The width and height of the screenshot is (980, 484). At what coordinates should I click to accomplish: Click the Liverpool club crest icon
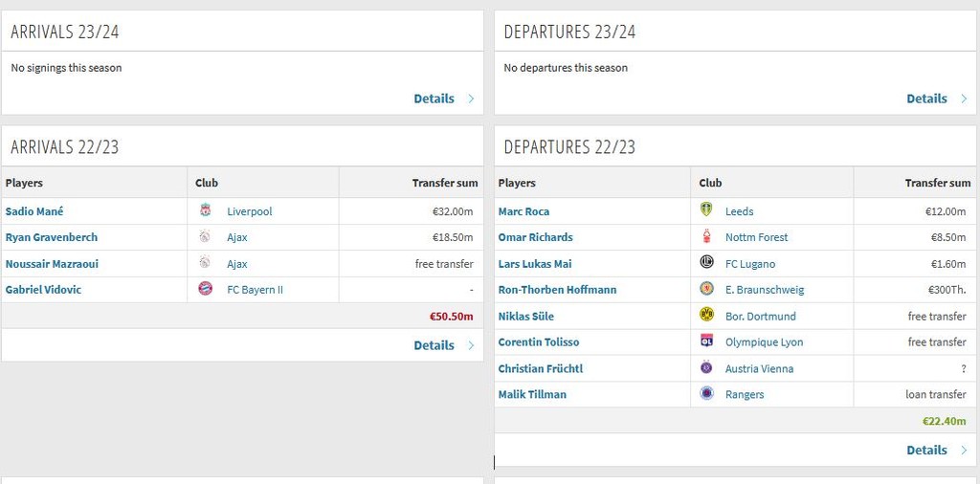coord(205,211)
